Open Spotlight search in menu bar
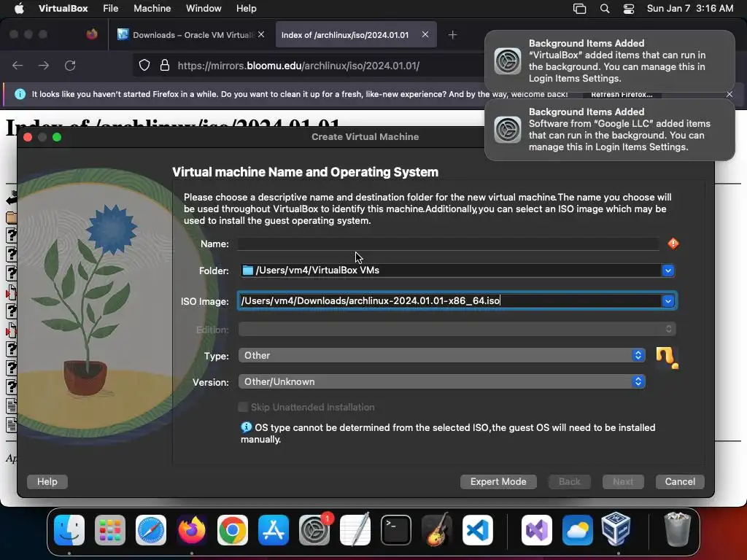This screenshot has width=747, height=560. pyautogui.click(x=605, y=9)
